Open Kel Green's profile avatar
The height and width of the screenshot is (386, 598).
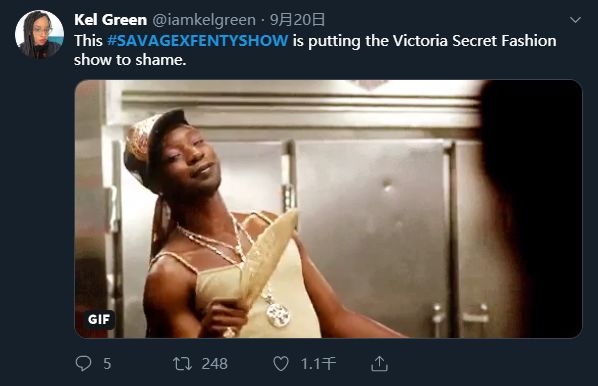pos(40,34)
